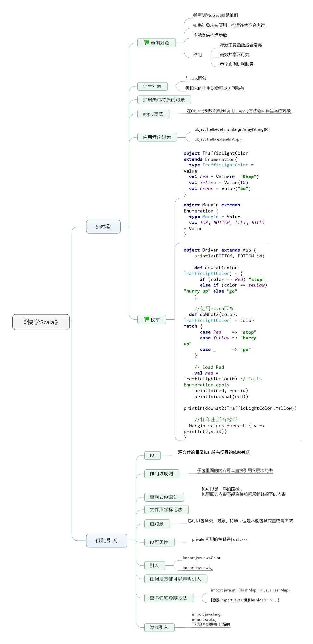Select the 文件顶部标记法 subtopic
The image size is (313, 644).
point(166,510)
